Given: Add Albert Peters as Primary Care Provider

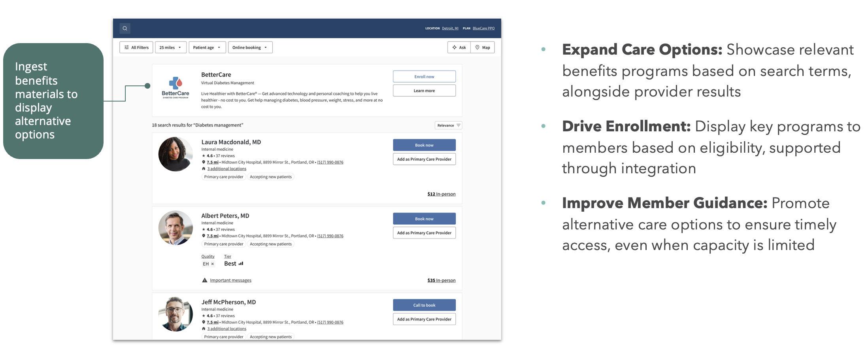Looking at the screenshot, I should (x=424, y=233).
